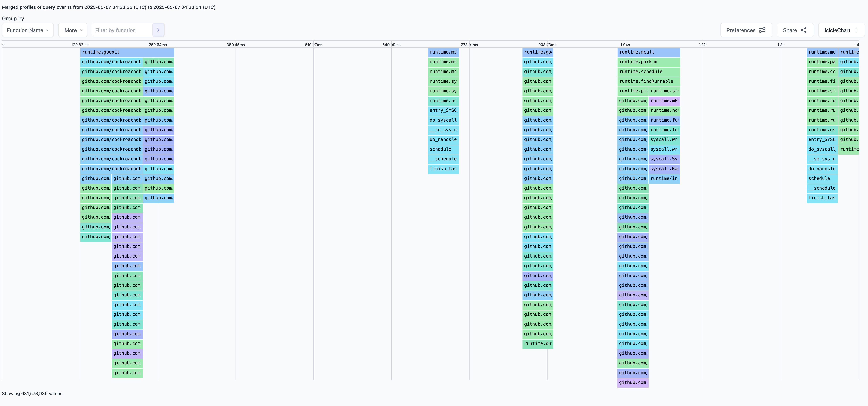Click the IcicleChart chevron icon

pyautogui.click(x=858, y=30)
